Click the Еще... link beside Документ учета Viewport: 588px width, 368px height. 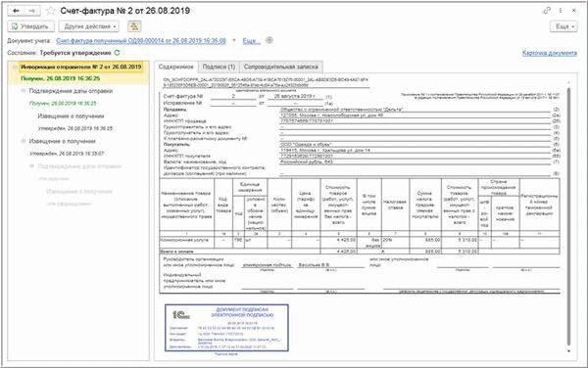coord(251,41)
